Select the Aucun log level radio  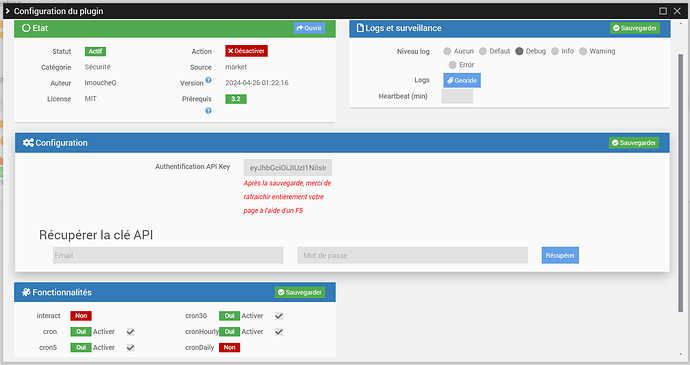pos(447,52)
